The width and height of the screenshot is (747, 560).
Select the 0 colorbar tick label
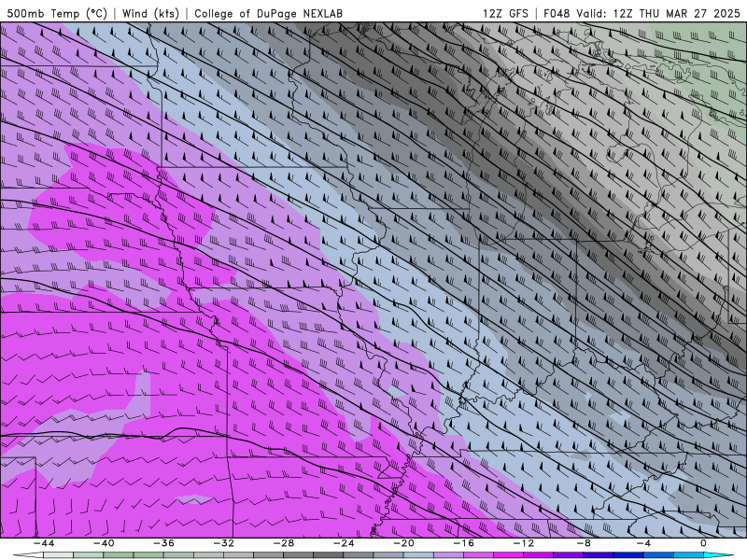(x=704, y=543)
